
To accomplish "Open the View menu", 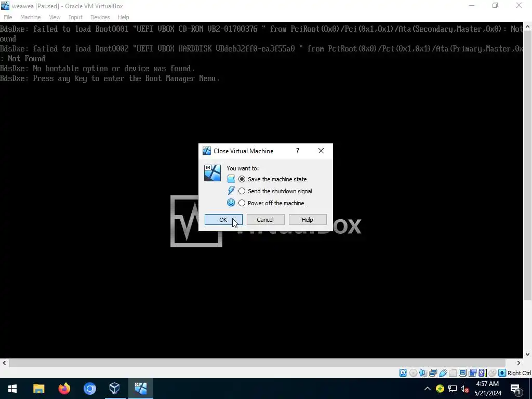I will coord(55,17).
